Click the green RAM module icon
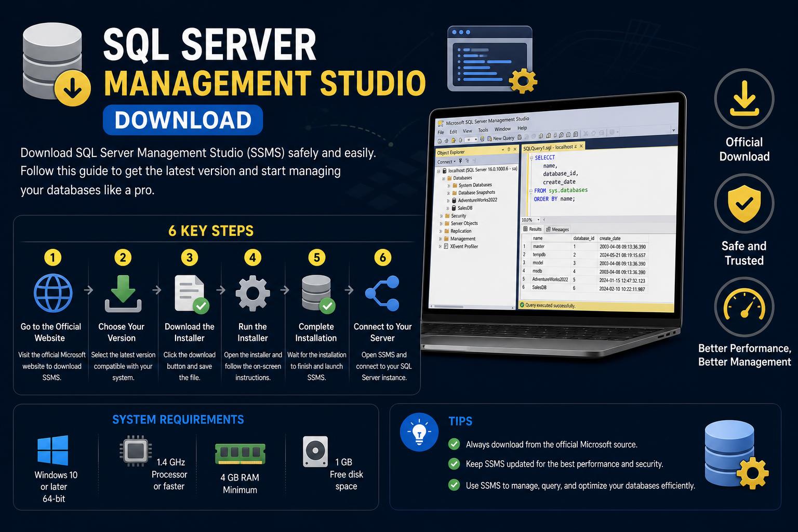The image size is (798, 532). click(240, 454)
